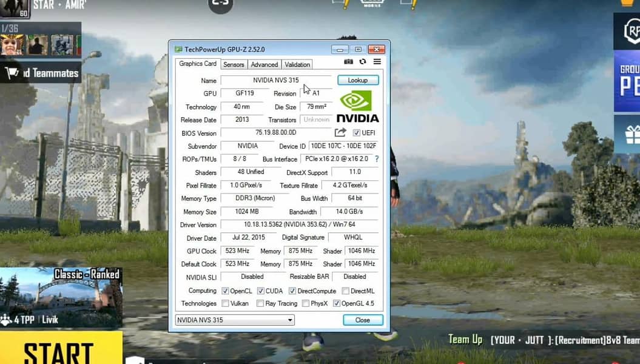
Task: Toggle the DirectML checkbox
Action: pos(345,291)
